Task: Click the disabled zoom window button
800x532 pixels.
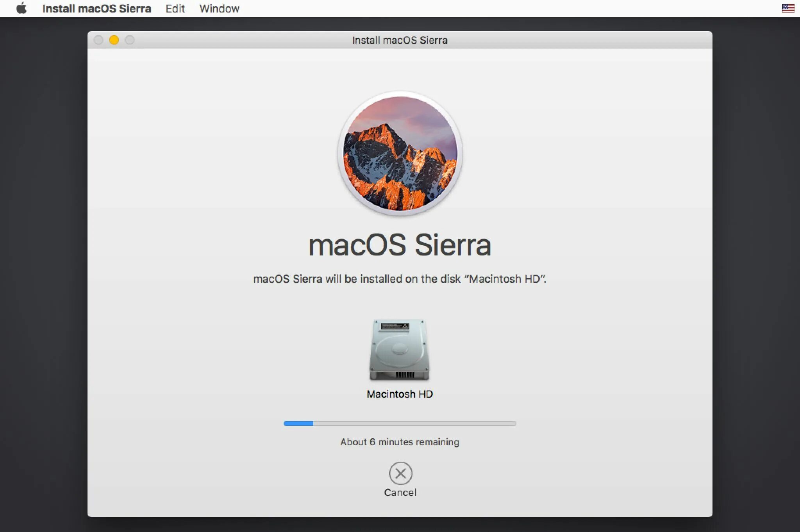Action: coord(130,40)
